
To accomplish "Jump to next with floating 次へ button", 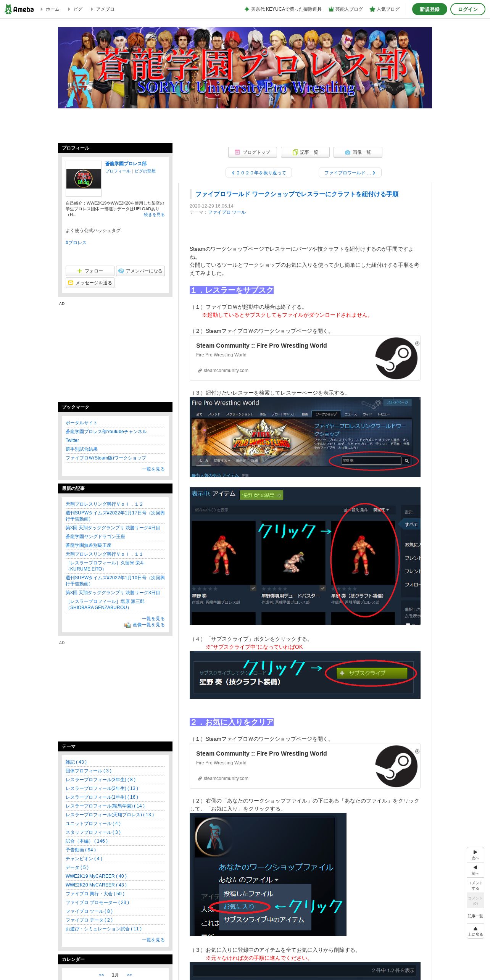I will point(475,855).
